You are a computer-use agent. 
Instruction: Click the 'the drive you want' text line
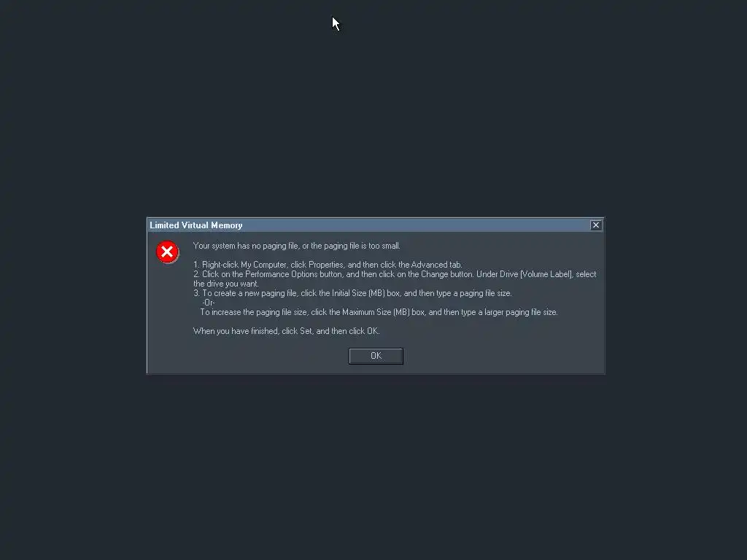coord(226,284)
